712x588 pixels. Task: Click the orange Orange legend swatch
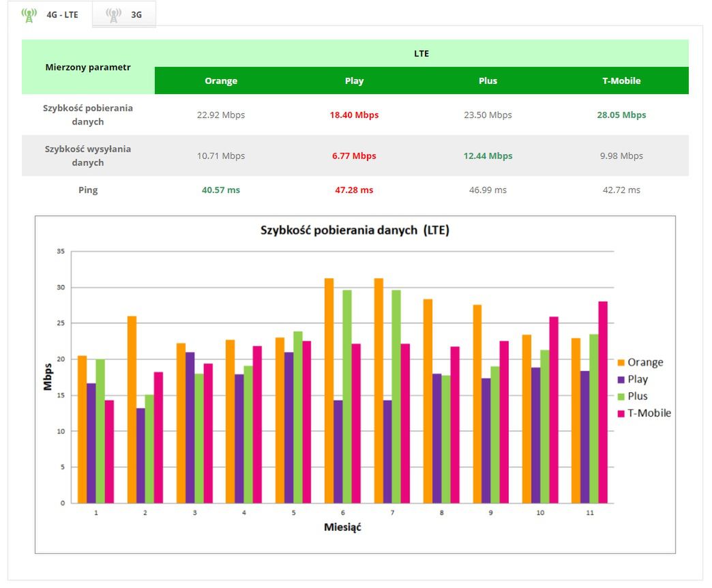(x=621, y=362)
